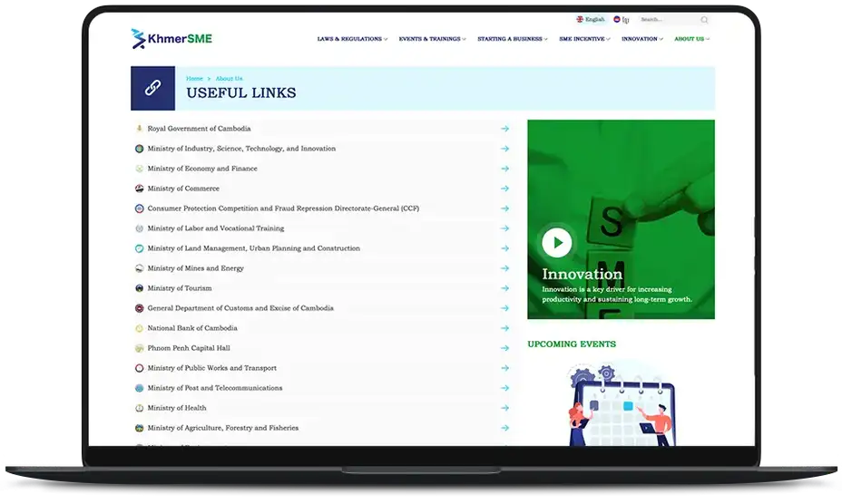This screenshot has height=504, width=842.
Task: Click arrow for General Department of Customs
Action: [x=504, y=308]
